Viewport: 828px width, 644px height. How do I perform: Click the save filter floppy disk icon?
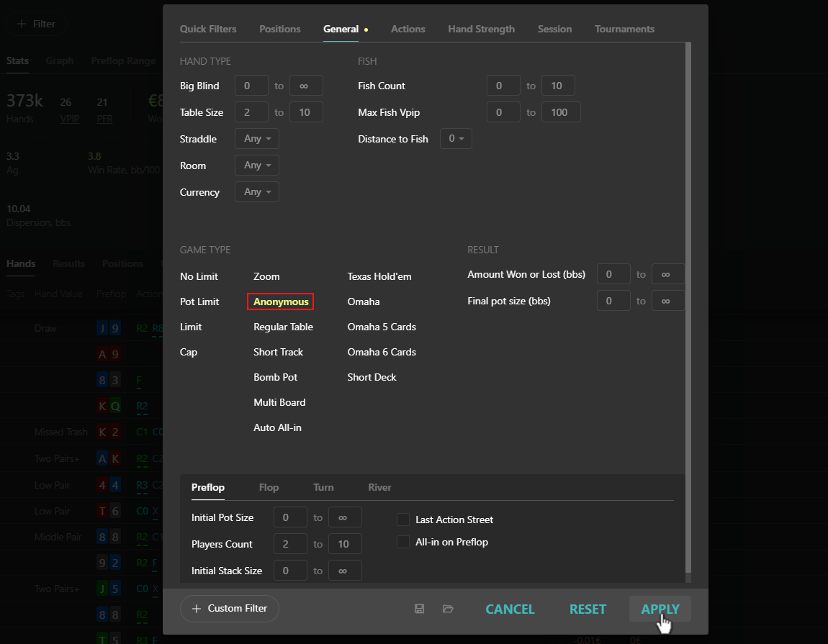[x=419, y=609]
